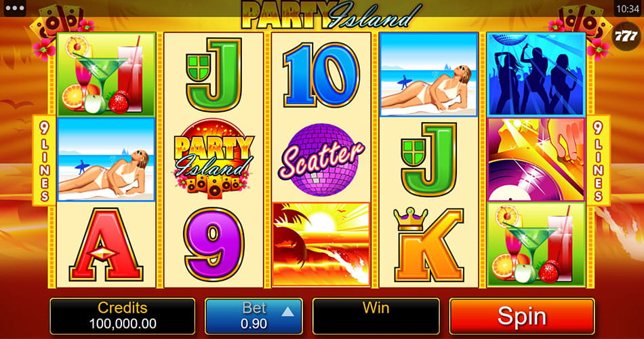The width and height of the screenshot is (644, 339).
Task: Click the green J in the second reel
Action: click(x=214, y=75)
